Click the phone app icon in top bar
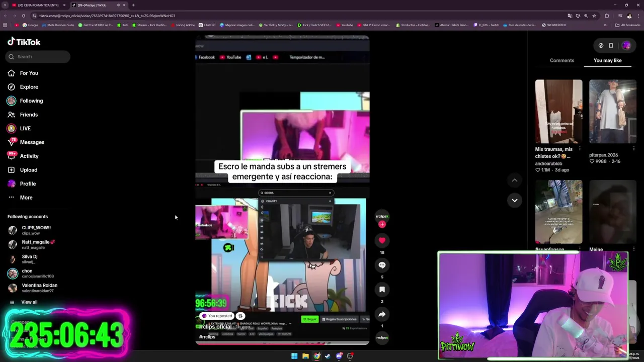Screen dimensions: 644x362 (611, 45)
